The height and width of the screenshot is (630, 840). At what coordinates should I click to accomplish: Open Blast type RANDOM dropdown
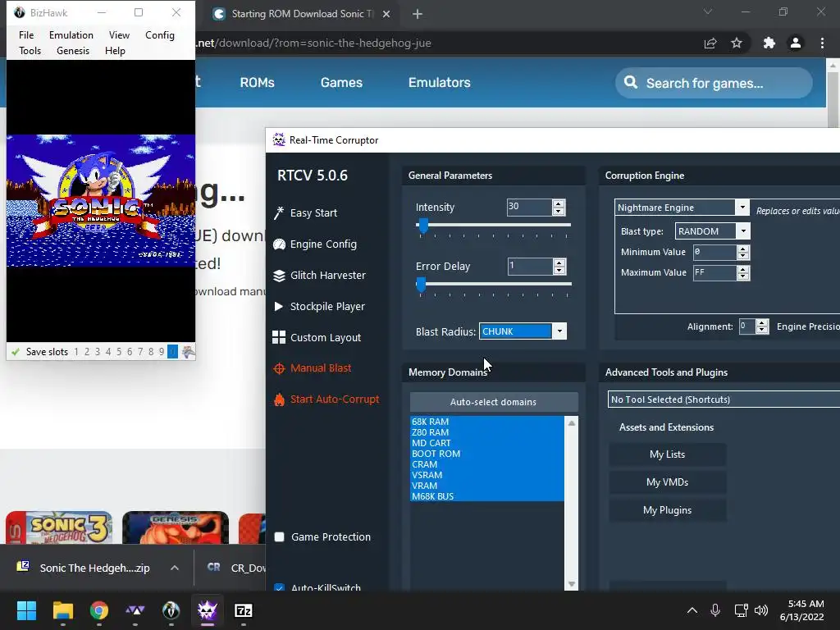[x=743, y=231]
